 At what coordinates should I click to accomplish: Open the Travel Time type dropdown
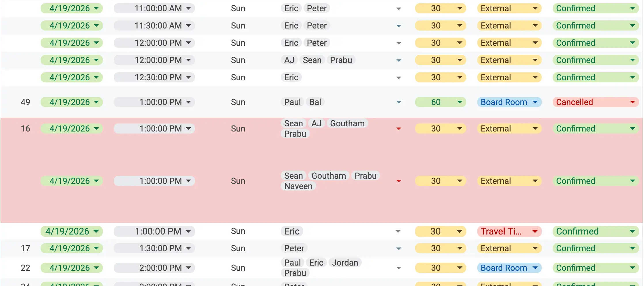coord(509,231)
